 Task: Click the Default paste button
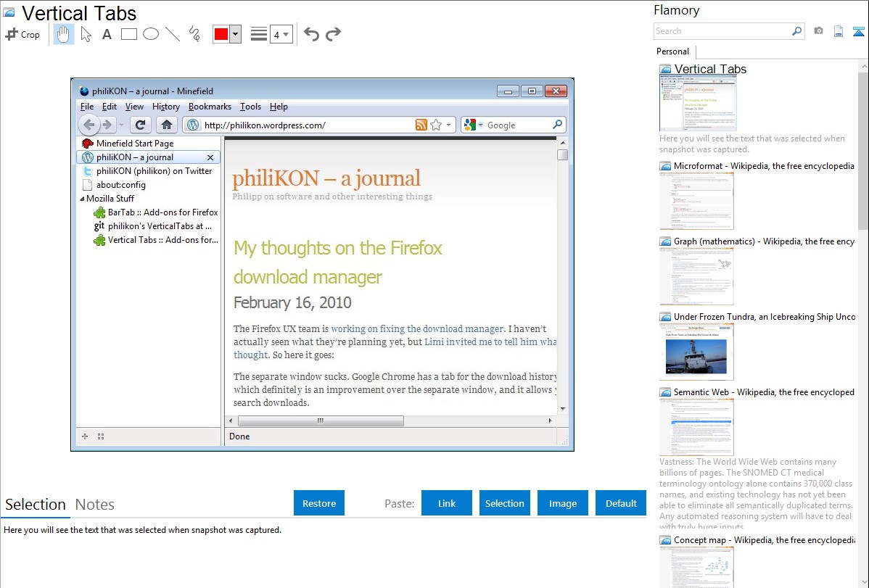point(621,503)
